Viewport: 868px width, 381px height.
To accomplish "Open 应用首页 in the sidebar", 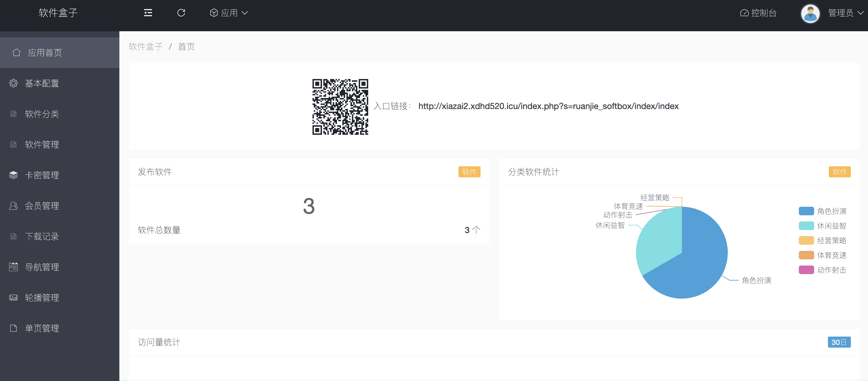I will (x=60, y=53).
